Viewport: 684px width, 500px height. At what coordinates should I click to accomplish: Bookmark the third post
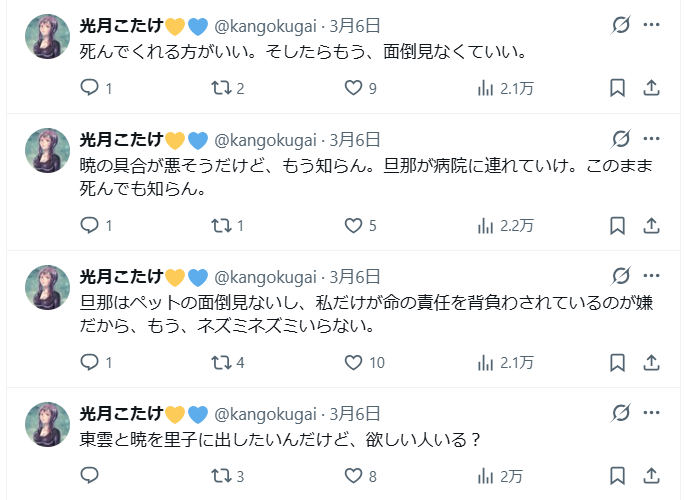617,362
